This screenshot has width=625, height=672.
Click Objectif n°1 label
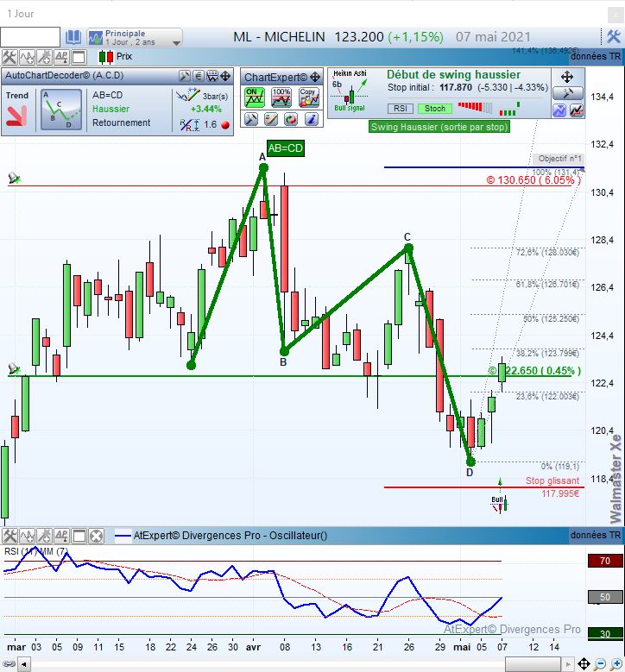[x=559, y=159]
